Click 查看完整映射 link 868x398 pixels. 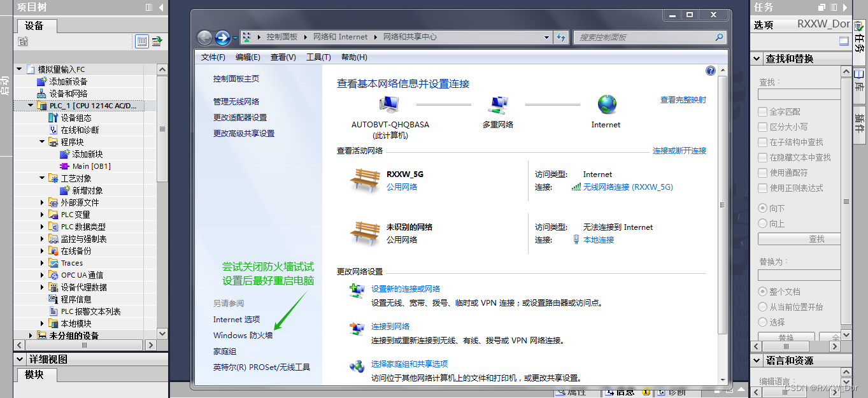tap(683, 100)
